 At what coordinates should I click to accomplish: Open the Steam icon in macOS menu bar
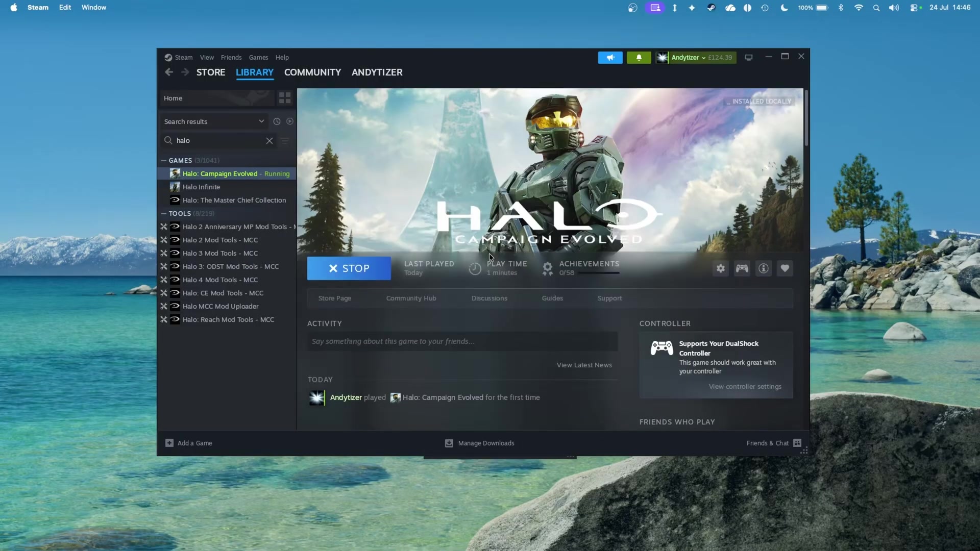[x=711, y=8]
